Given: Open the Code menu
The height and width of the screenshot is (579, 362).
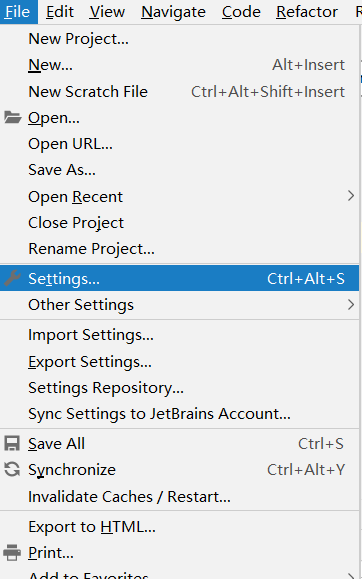Looking at the screenshot, I should coord(241,12).
